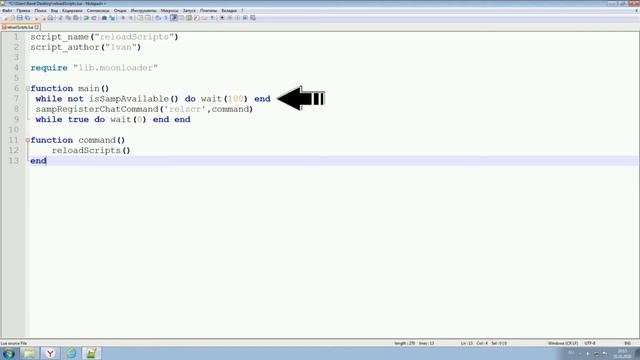The height and width of the screenshot is (360, 640).
Task: Click the sampRegisterChatCommand code line
Action: [144, 109]
